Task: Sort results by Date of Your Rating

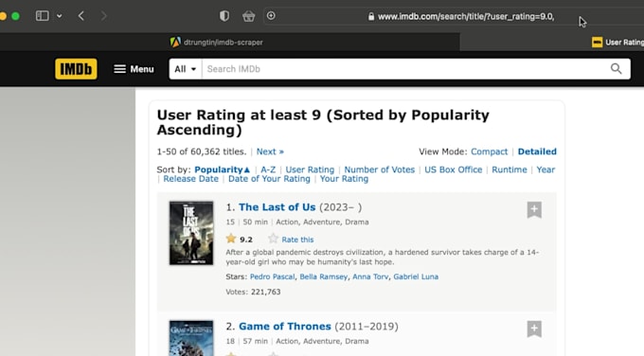Action: [269, 179]
